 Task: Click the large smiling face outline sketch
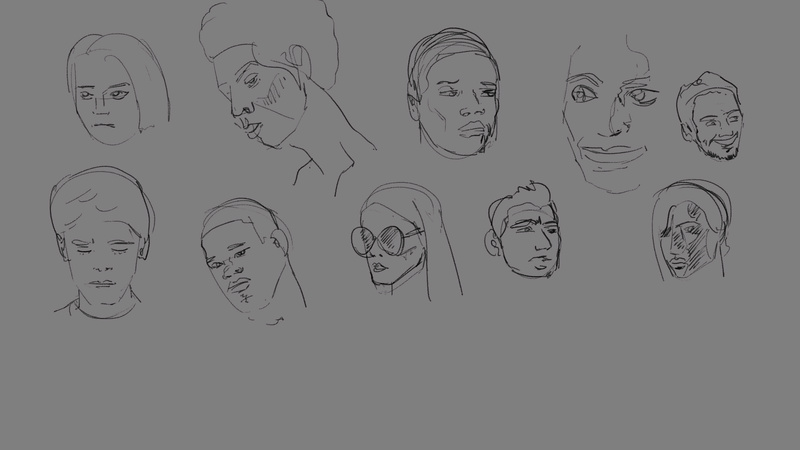pyautogui.click(x=611, y=114)
